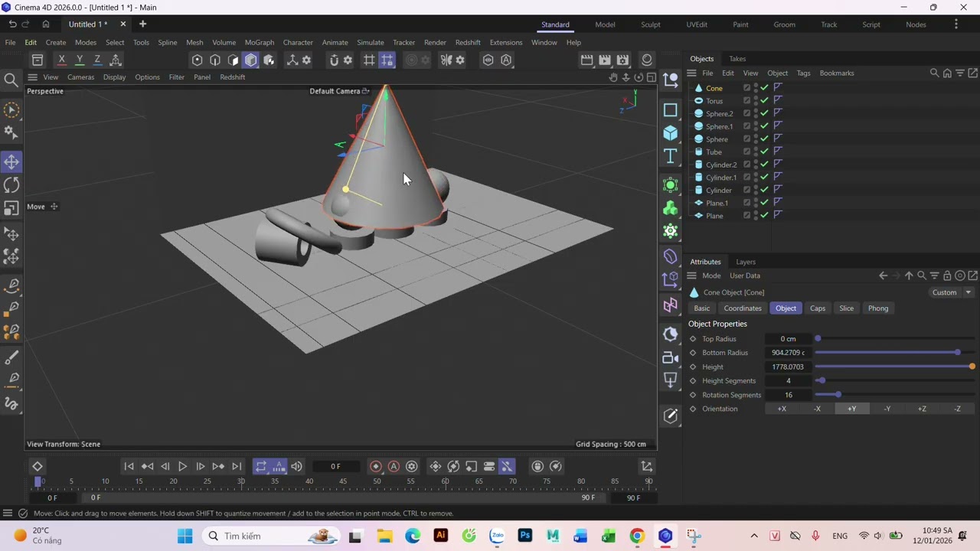Go to end of animation
Screen dimensions: 980x551
tap(237, 466)
